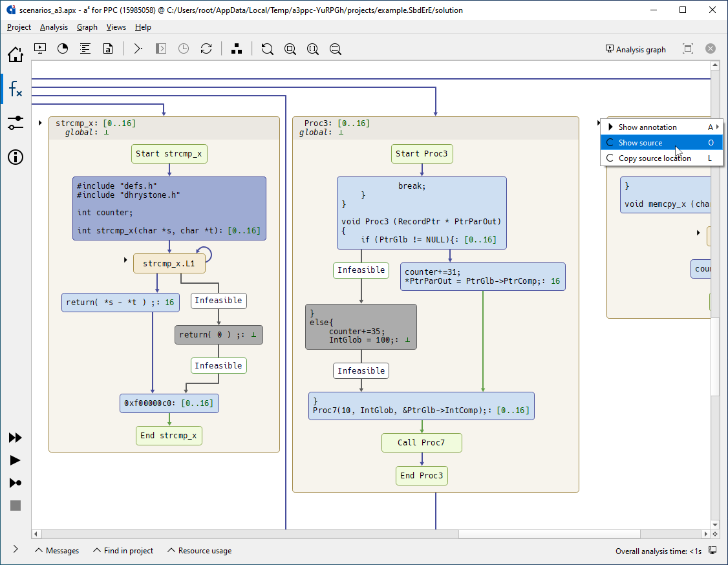This screenshot has width=728, height=565.
Task: Select Show annotation in context menu
Action: 661,127
